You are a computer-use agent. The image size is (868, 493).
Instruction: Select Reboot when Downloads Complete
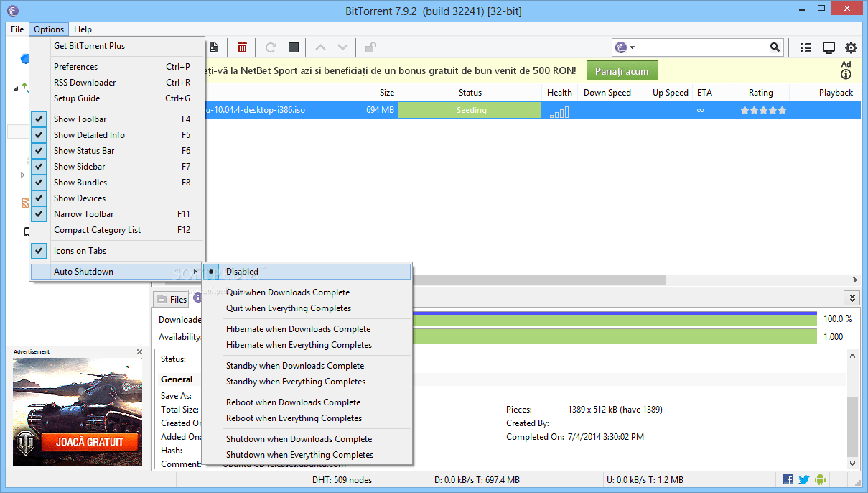tap(307, 402)
